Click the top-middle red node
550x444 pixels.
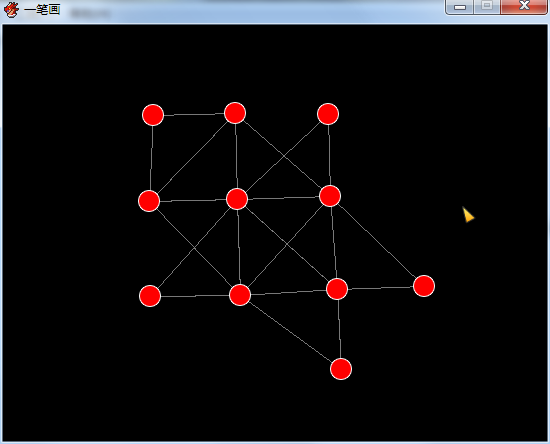pyautogui.click(x=235, y=113)
